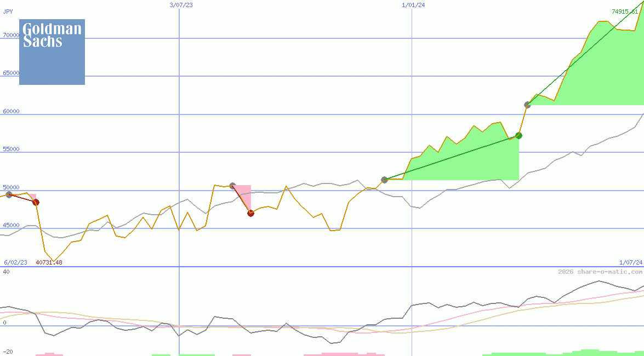Select the red sell signal dot

tap(251, 214)
